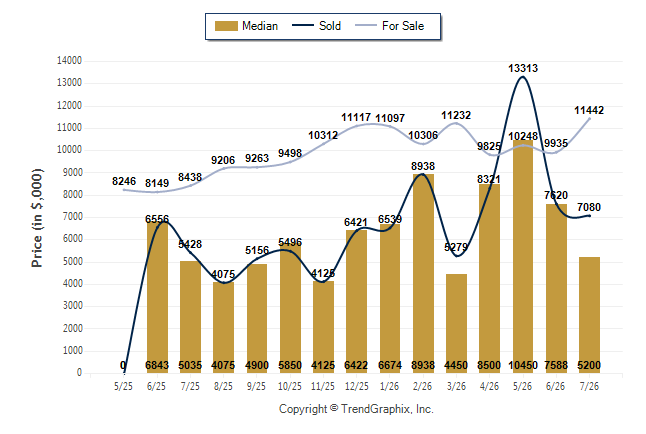Click the For Sale point 11442
646x434 pixels.
[x=589, y=119]
